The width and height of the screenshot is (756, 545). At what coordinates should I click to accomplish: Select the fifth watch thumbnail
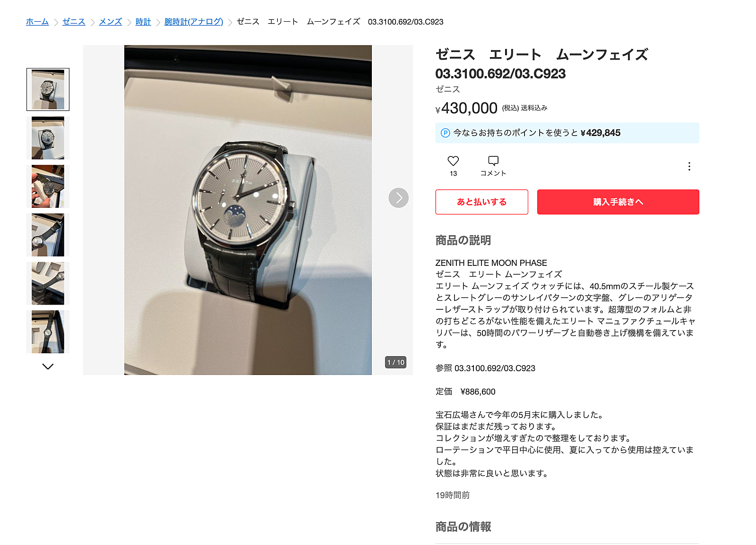(48, 283)
